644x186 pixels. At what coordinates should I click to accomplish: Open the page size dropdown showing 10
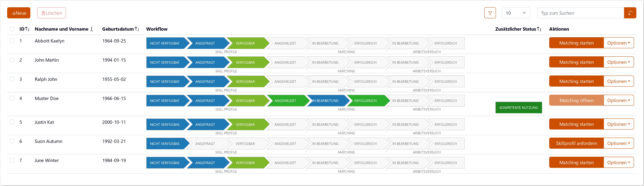pos(516,13)
